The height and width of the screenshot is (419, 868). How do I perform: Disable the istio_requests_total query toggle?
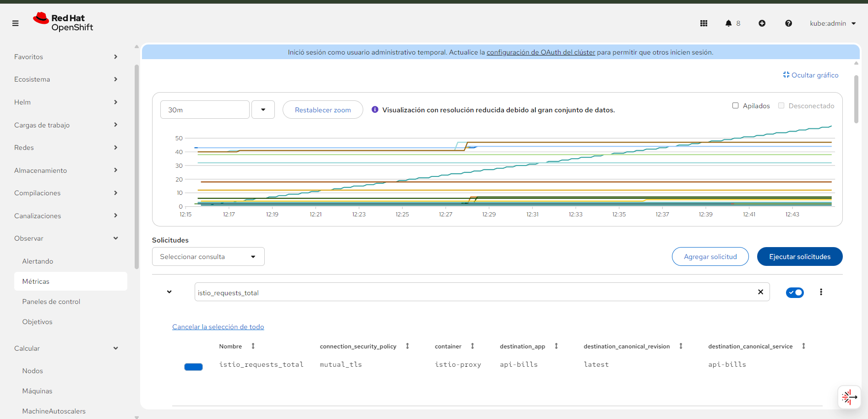pyautogui.click(x=795, y=292)
